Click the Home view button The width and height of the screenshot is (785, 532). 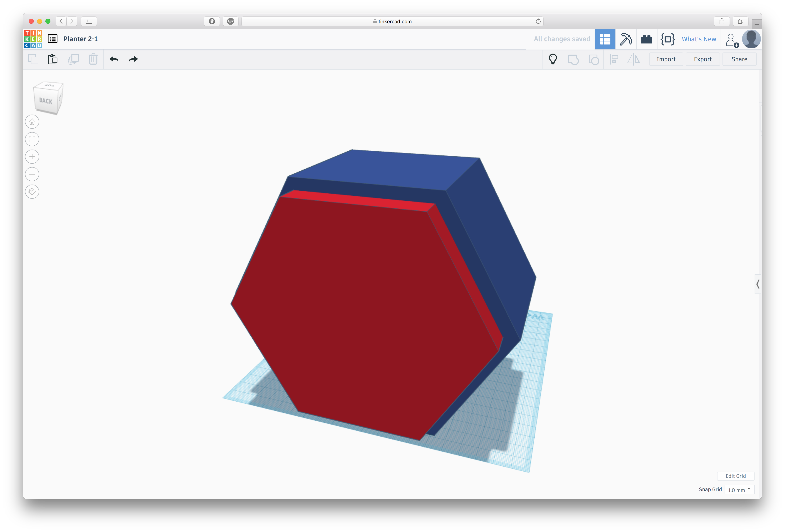click(32, 122)
